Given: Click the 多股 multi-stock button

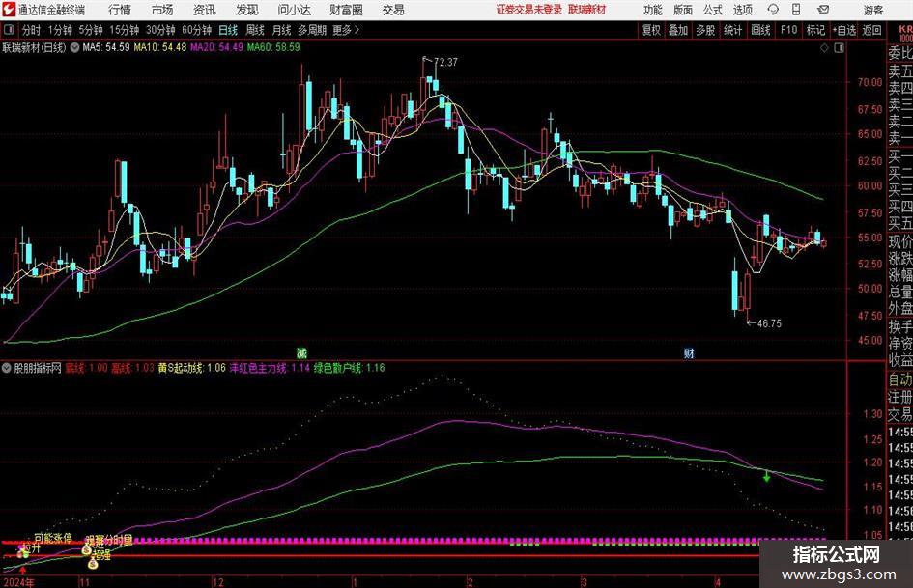Looking at the screenshot, I should tap(705, 30).
